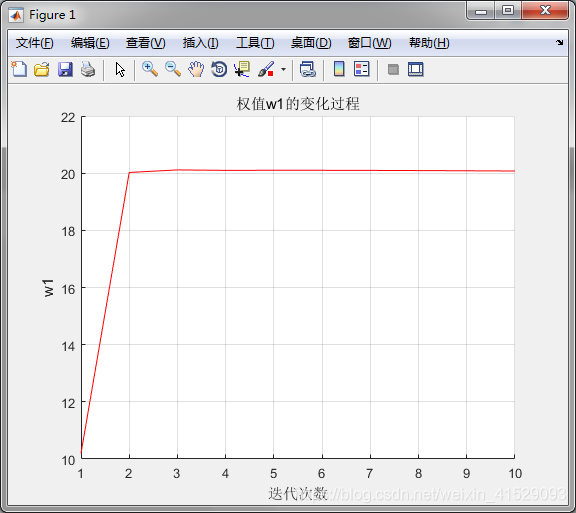Open the 编辑(E) menu

tap(90, 43)
